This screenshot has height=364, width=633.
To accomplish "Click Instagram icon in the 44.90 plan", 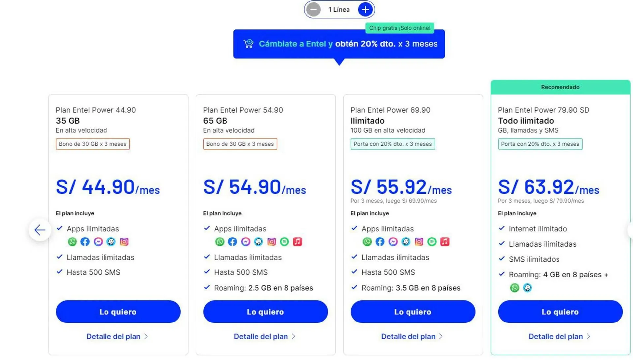I will 124,242.
